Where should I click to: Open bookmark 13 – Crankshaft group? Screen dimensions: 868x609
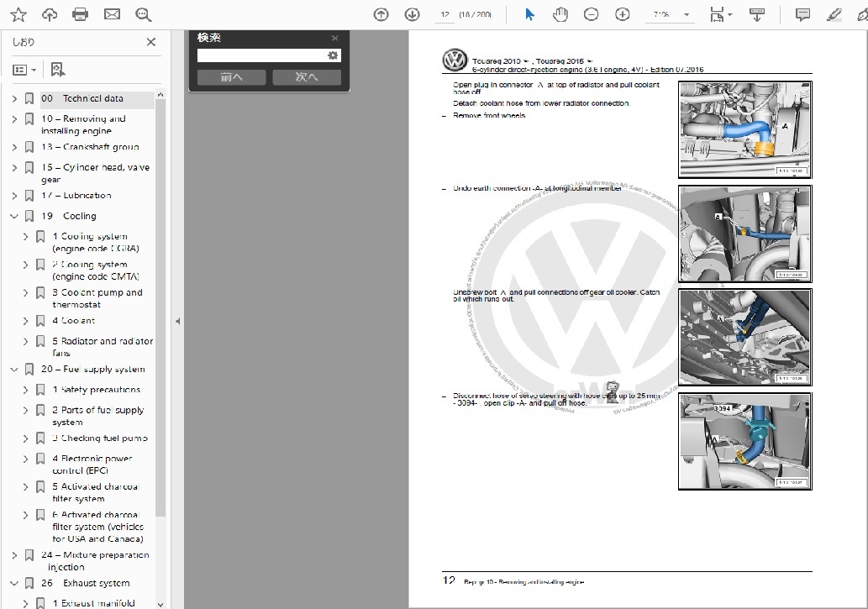point(90,147)
